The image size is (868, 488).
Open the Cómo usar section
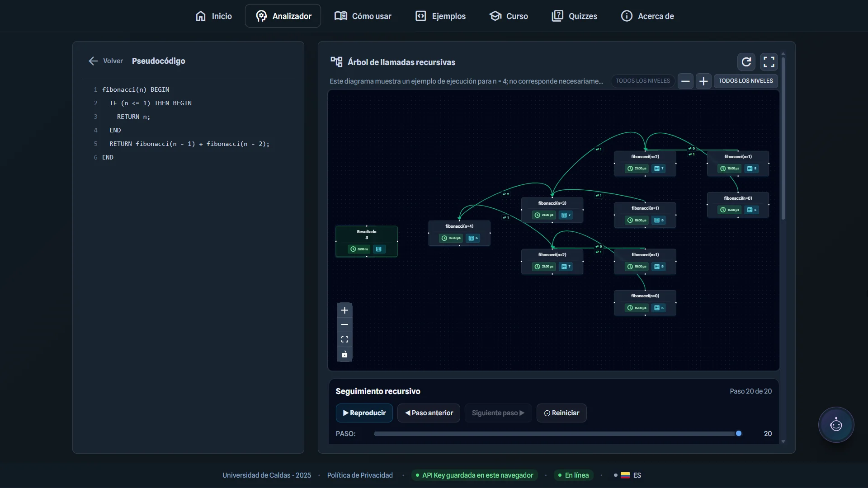(x=363, y=16)
